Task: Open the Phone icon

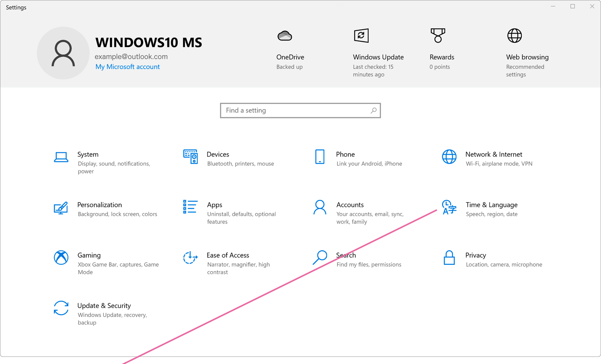Action: click(320, 157)
